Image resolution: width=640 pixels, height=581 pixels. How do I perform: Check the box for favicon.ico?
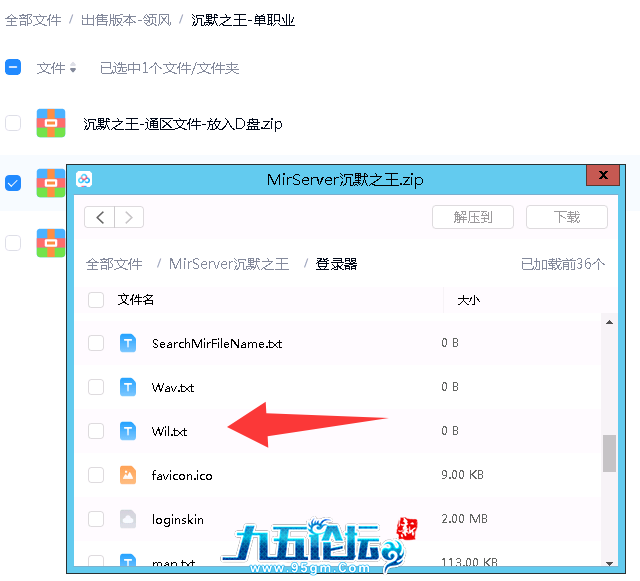(96, 475)
